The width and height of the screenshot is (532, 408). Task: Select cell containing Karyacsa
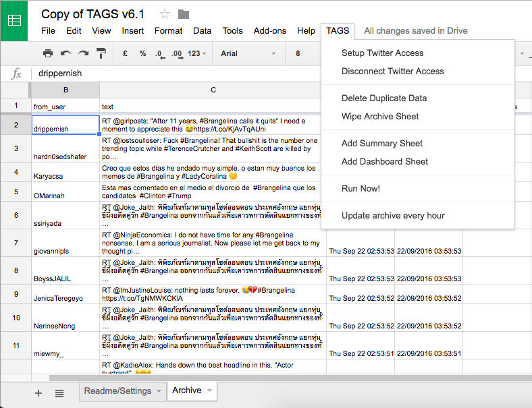pyautogui.click(x=65, y=172)
